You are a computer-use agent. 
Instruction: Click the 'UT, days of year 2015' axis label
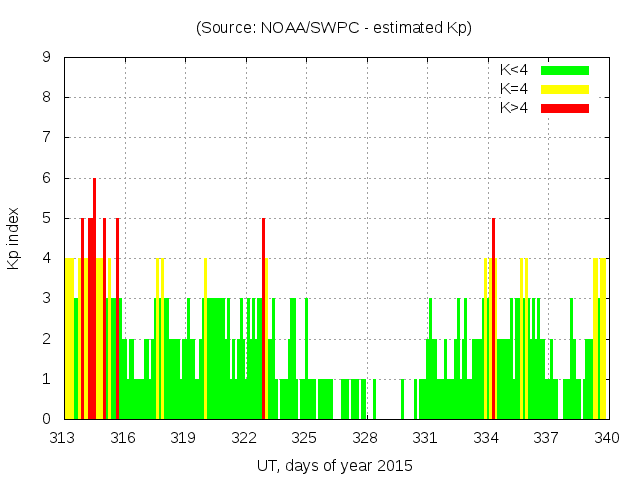334,465
